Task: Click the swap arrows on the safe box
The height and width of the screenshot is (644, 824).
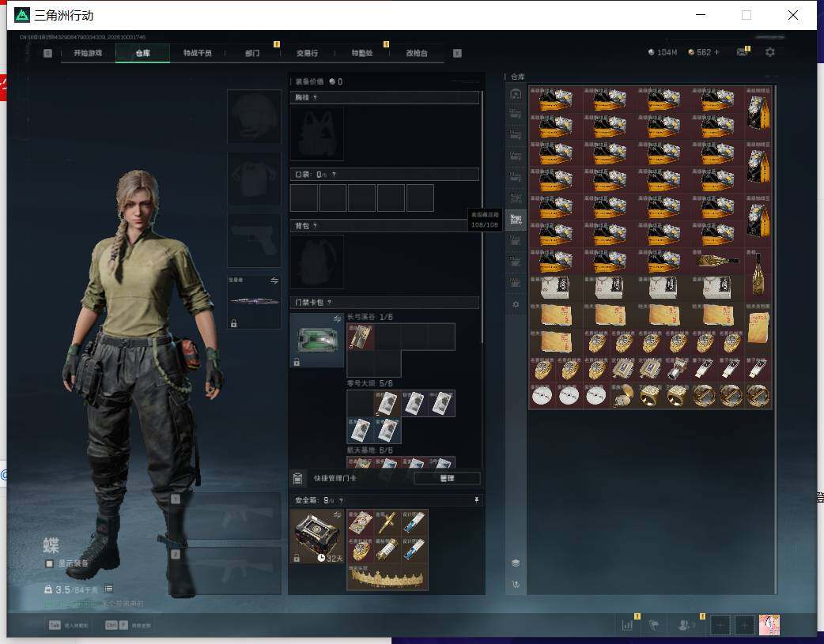Action: (x=338, y=514)
